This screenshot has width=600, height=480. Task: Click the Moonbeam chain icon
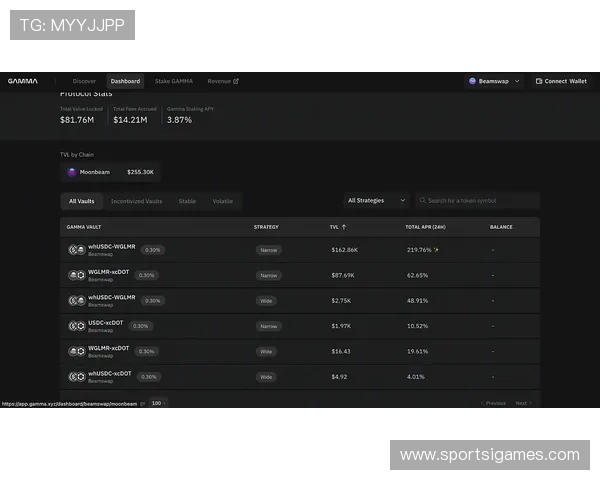pos(72,172)
